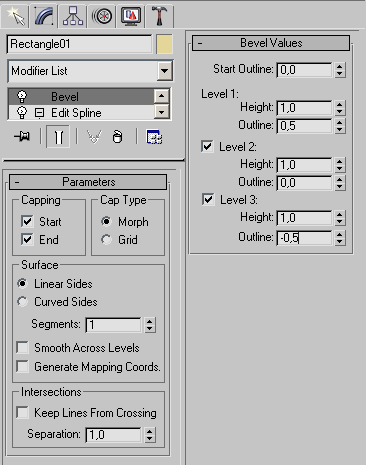The image size is (366, 465).
Task: Click the Start Outline spinner arrows
Action: tap(340, 70)
